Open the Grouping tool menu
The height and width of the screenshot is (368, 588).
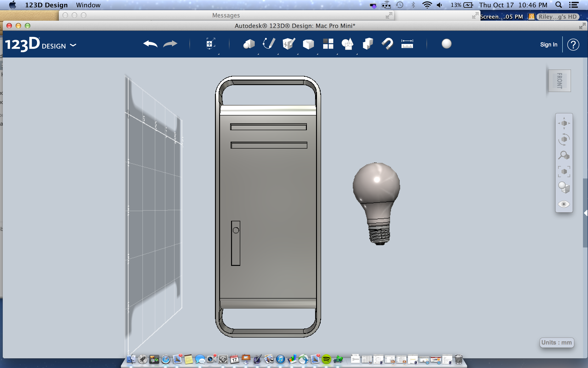348,44
